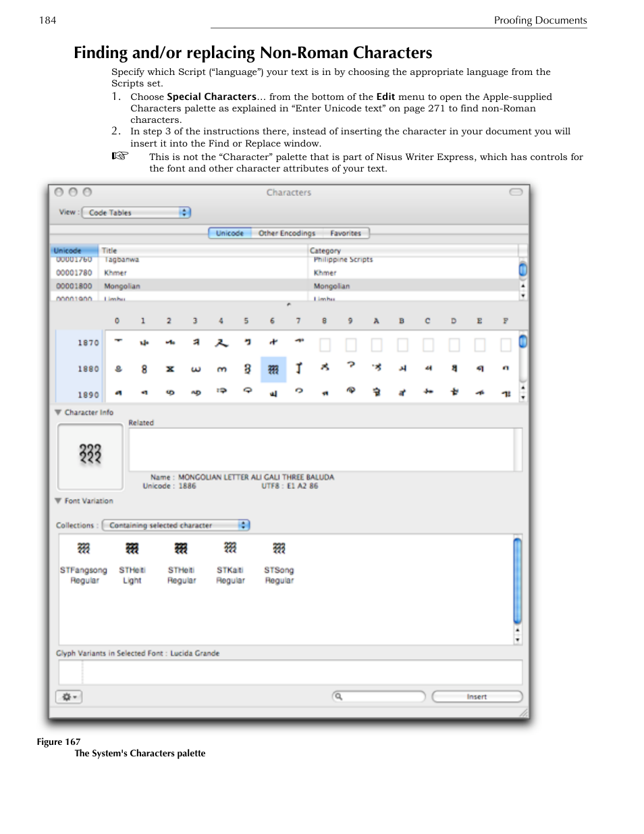Select glyph in row 1890 column F

(x=506, y=394)
